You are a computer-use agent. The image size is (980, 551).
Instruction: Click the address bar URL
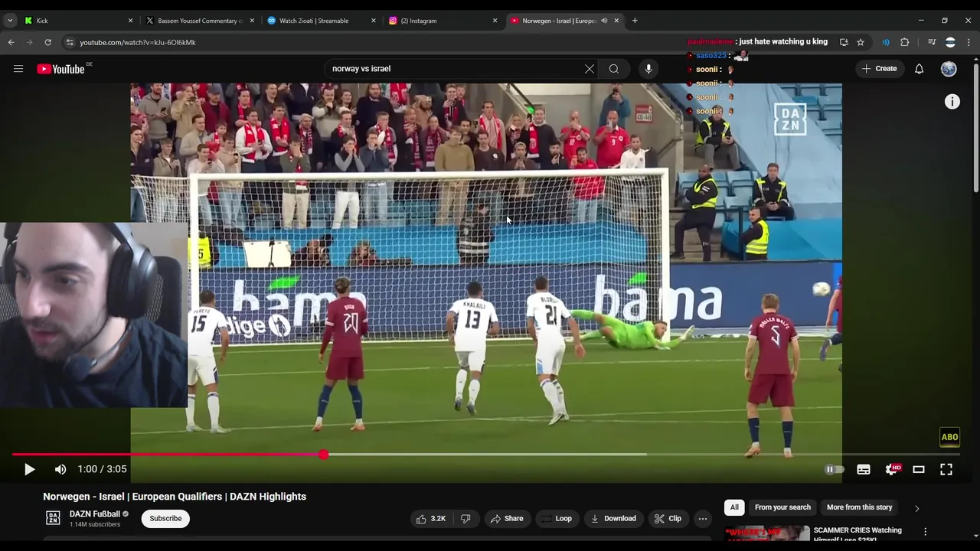138,42
